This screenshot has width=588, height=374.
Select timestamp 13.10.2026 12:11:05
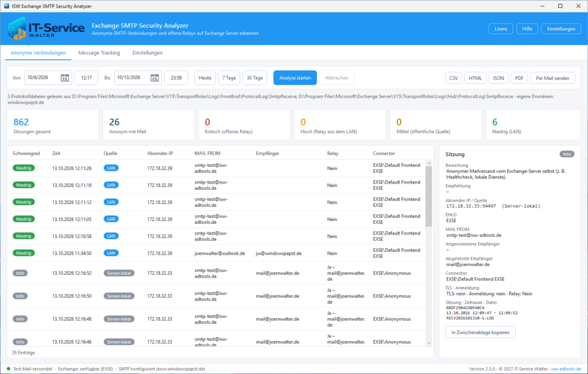(x=72, y=219)
